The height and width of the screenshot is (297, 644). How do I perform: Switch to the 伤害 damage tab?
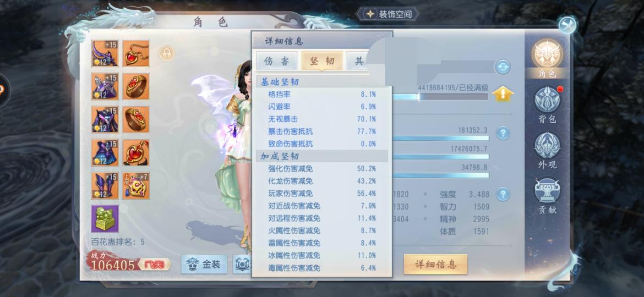pos(276,61)
